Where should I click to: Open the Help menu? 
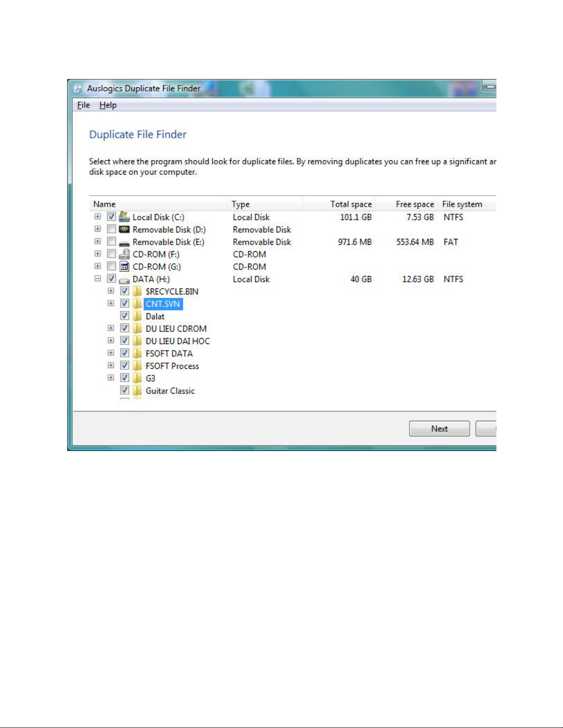pos(108,105)
